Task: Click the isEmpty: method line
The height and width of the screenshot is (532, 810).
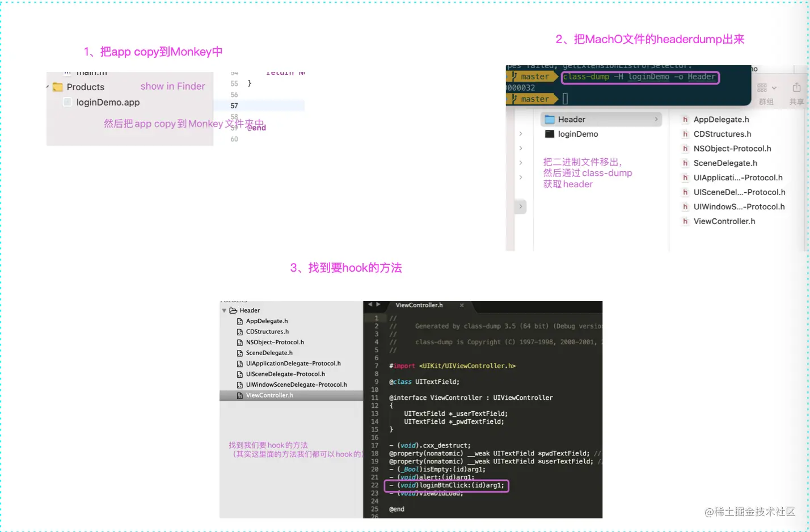Action: [437, 469]
